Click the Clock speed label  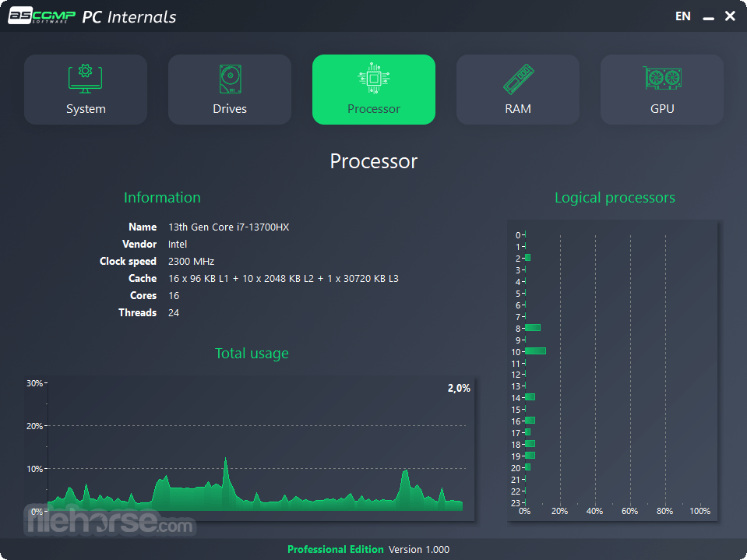point(129,262)
